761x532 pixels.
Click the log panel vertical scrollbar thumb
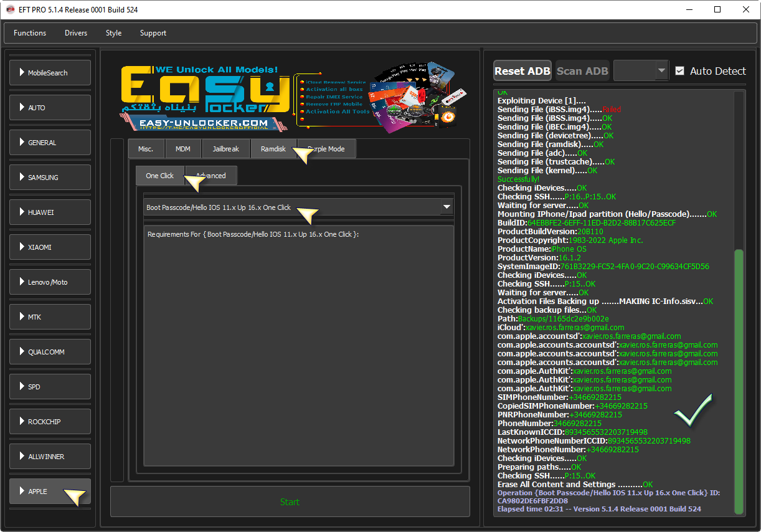[739, 381]
